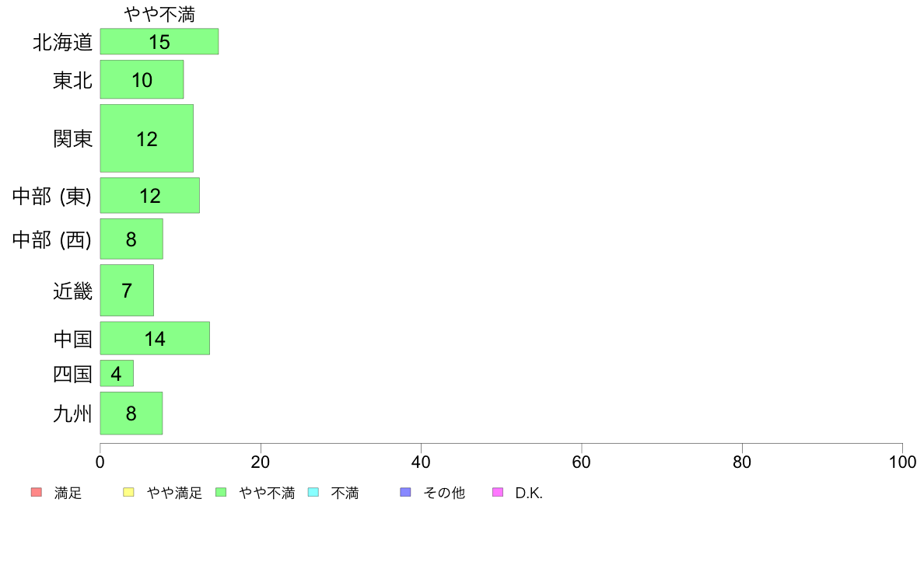Select the 中部 (西) bar showing 8
The width and height of the screenshot is (924, 572).
(x=131, y=239)
